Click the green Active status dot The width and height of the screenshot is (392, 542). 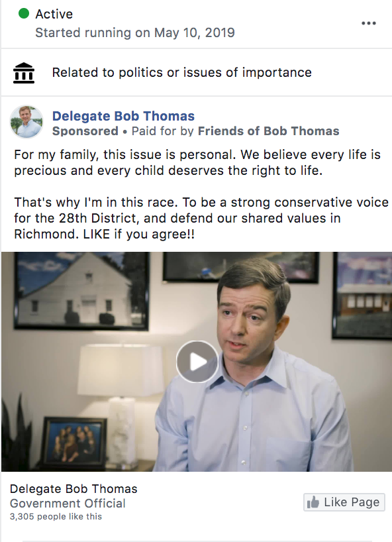tap(23, 13)
